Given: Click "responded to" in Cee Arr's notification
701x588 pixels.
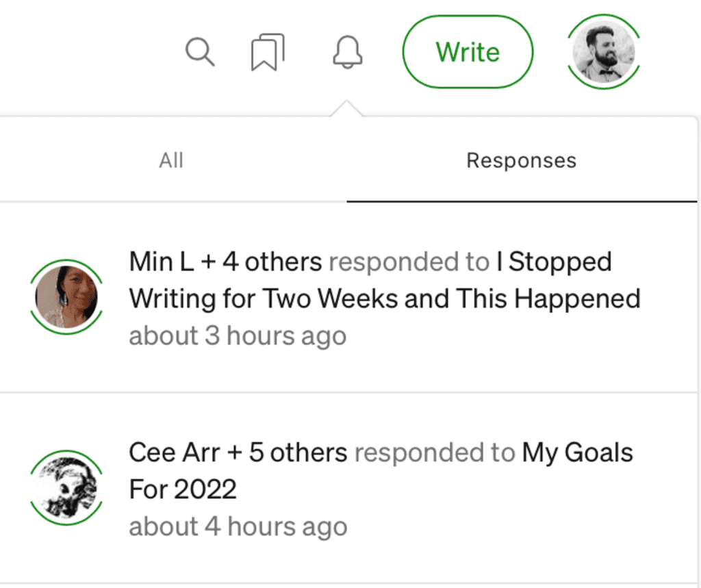Looking at the screenshot, I should point(435,452).
